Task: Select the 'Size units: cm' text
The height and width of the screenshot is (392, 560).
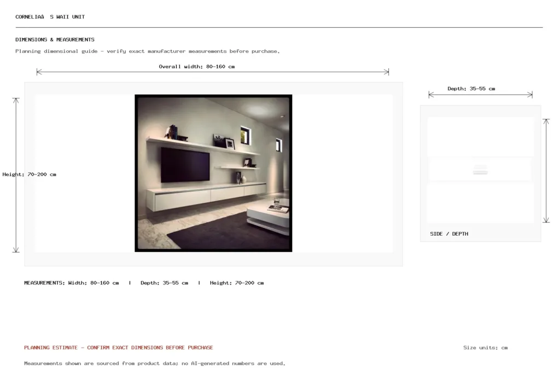Action: coord(486,347)
